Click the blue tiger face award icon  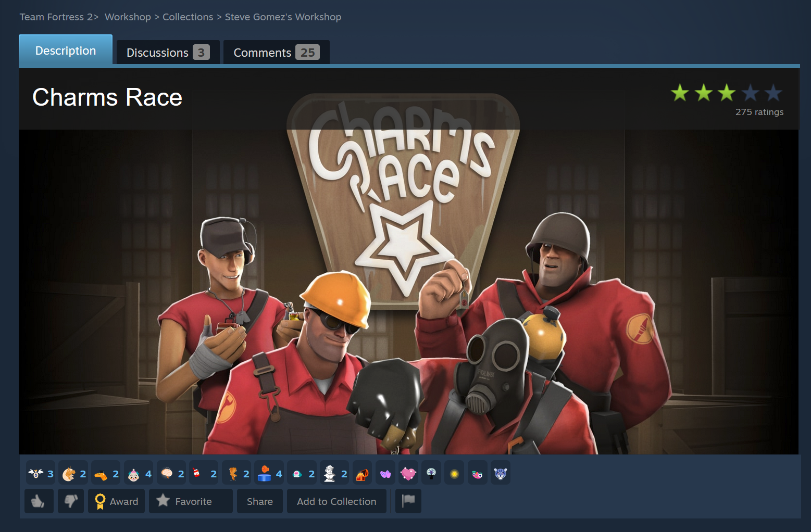501,473
